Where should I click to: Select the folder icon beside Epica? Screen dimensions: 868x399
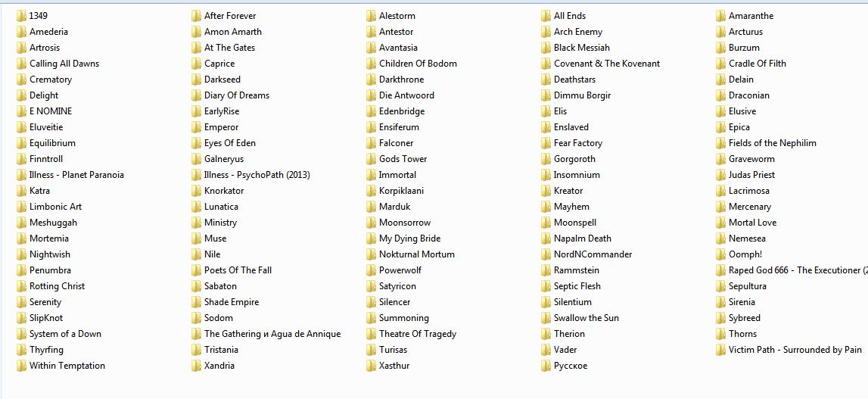pyautogui.click(x=720, y=127)
